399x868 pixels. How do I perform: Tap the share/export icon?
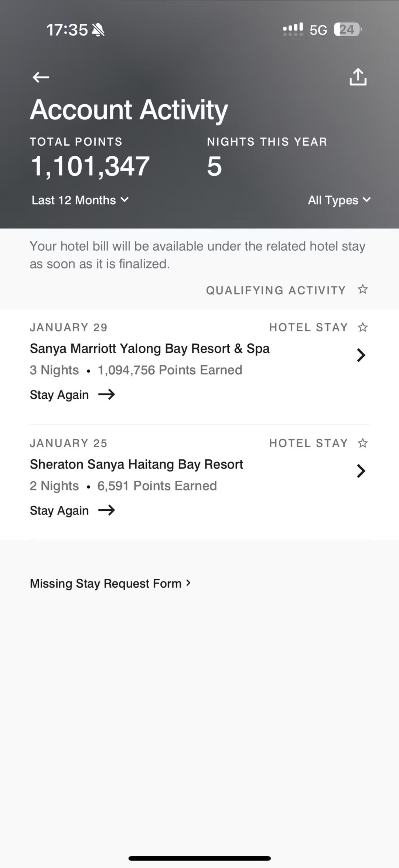click(x=358, y=77)
